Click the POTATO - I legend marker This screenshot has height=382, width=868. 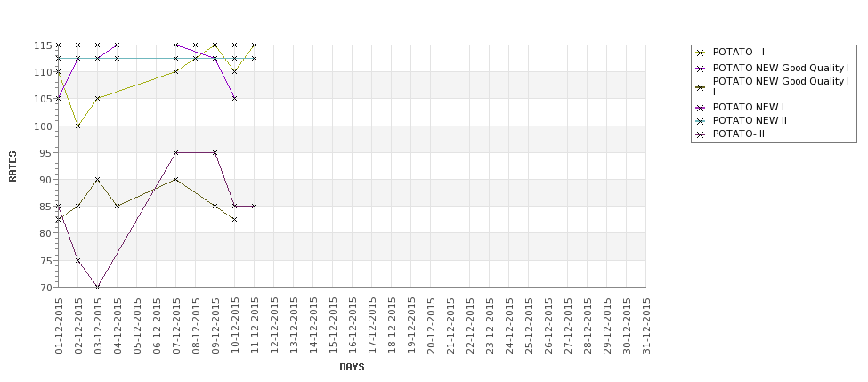point(701,53)
